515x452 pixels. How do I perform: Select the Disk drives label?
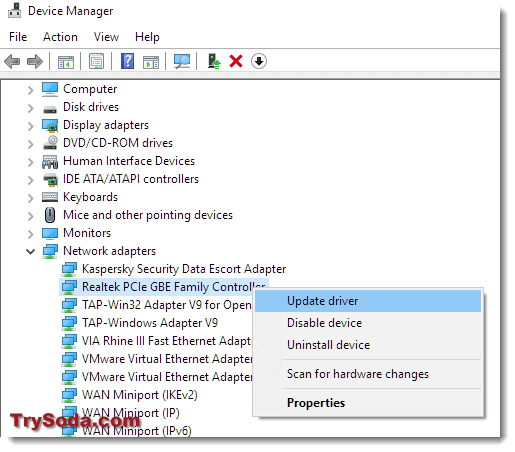(91, 107)
